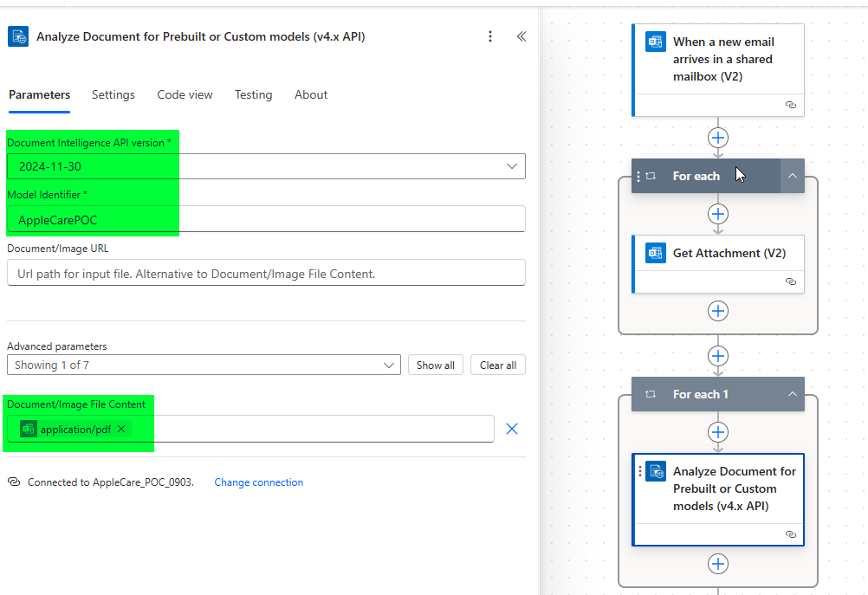Open Document Intelligence API version dropdown
The width and height of the screenshot is (868, 595).
(266, 166)
